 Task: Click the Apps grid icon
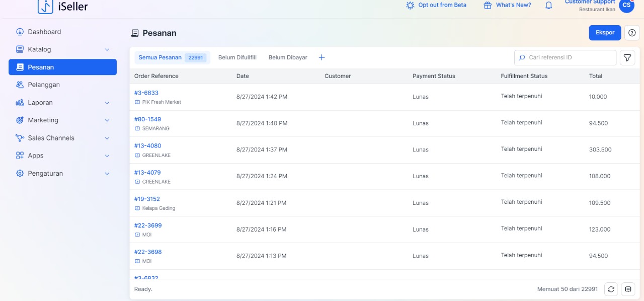[20, 156]
